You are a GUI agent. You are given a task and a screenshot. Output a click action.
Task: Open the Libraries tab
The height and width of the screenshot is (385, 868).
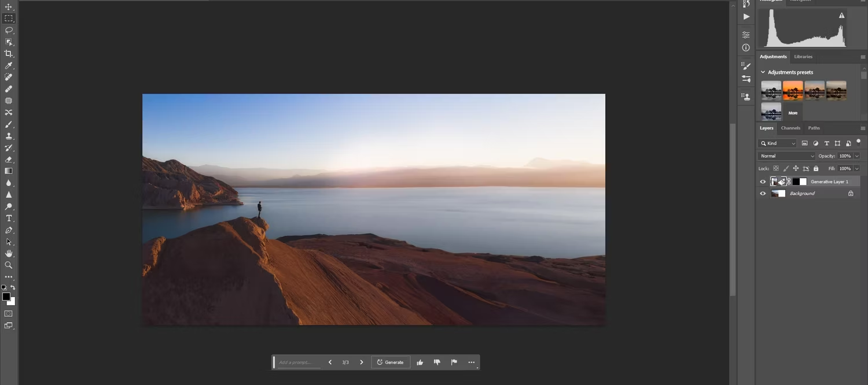pos(803,57)
